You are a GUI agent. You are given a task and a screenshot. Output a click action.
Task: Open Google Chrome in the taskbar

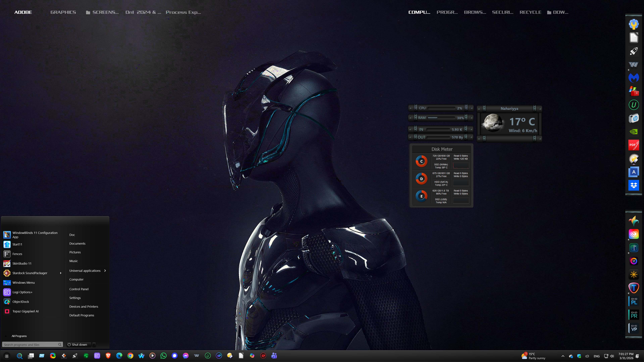tap(130, 356)
